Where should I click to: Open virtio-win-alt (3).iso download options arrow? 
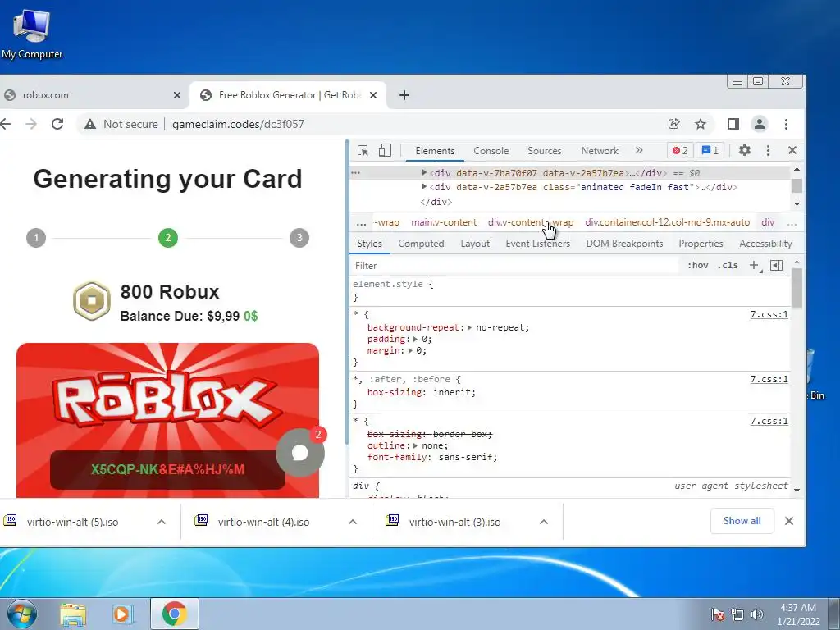pos(544,522)
